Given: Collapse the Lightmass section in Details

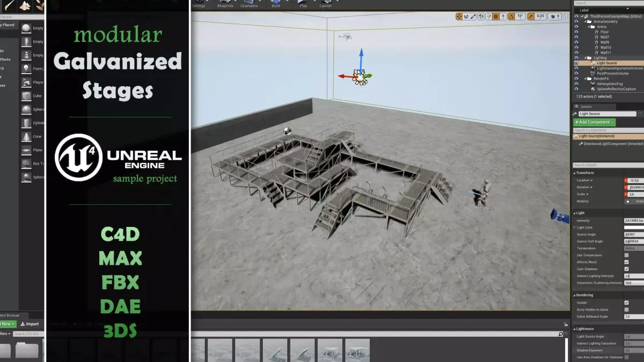Looking at the screenshot, I should pos(575,329).
